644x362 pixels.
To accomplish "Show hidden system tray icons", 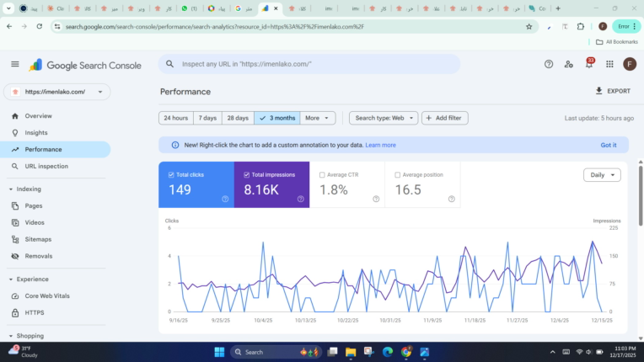I will pyautogui.click(x=553, y=352).
